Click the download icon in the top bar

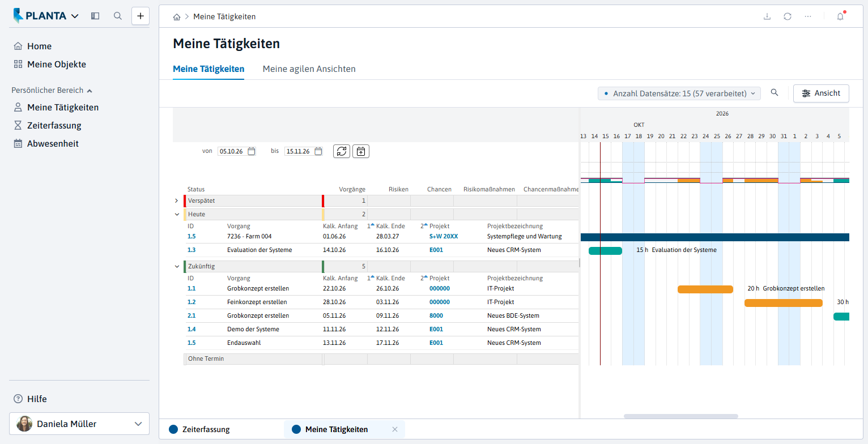pyautogui.click(x=767, y=16)
